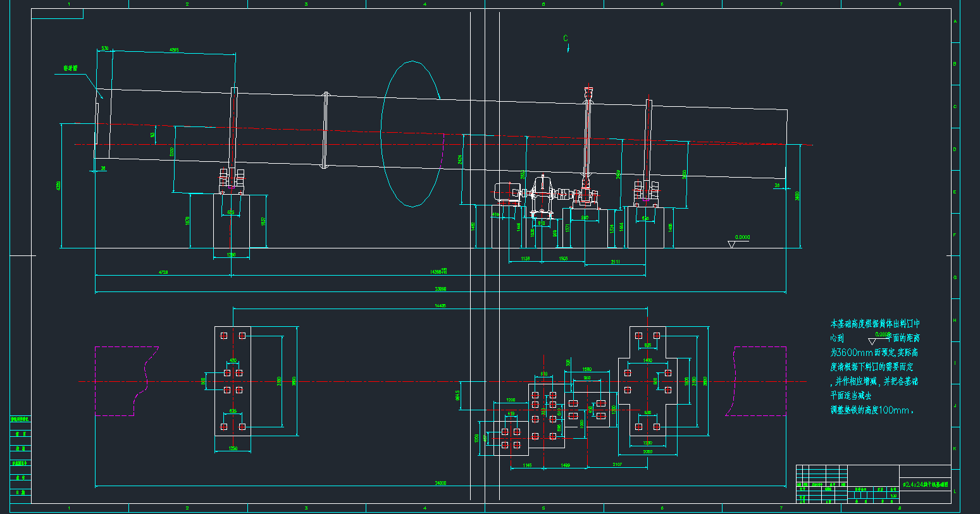Viewport: 980px width, 514px height.
Task: Click the mid-shell flange ring on the drum
Action: 325,131
